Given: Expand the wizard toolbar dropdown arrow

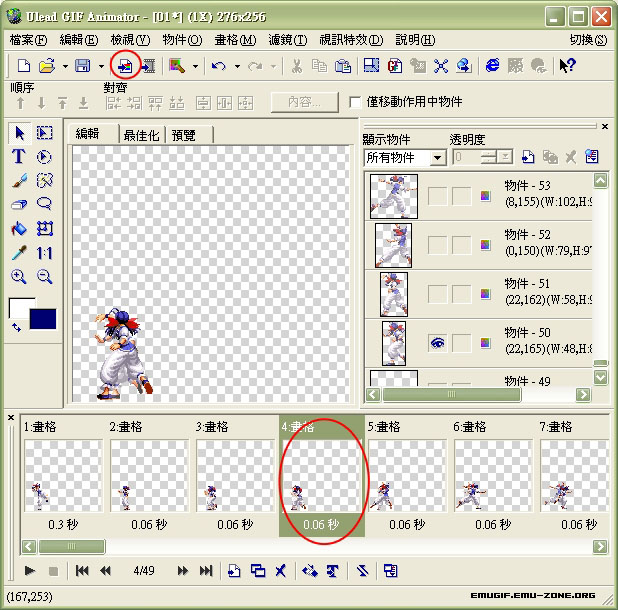Looking at the screenshot, I should click(195, 67).
